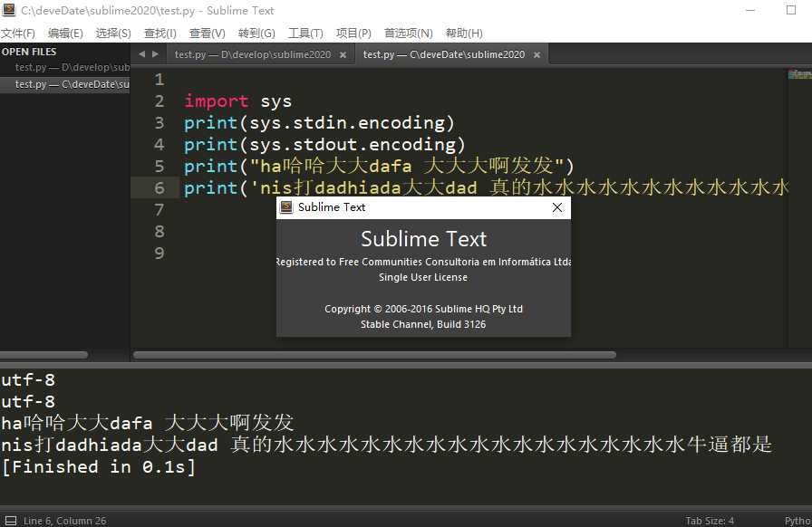The width and height of the screenshot is (812, 527).
Task: Click the Sublime Text icon in about dialog
Action: click(x=286, y=207)
